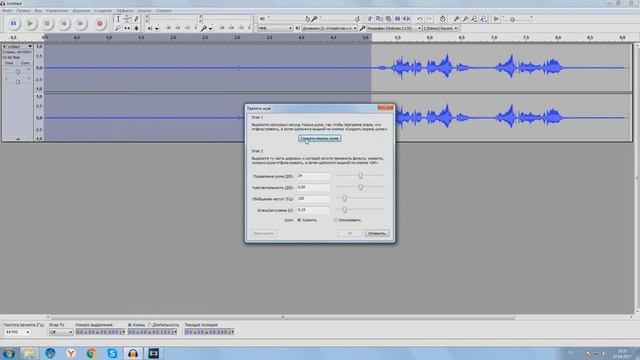Click the Fit Selection zoom icon

point(474,19)
